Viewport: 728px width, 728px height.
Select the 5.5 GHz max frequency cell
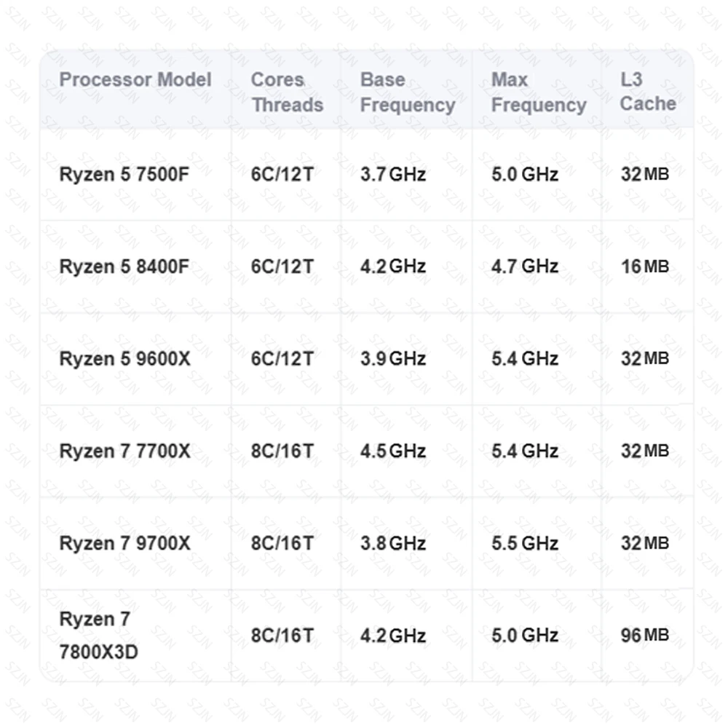(x=525, y=543)
